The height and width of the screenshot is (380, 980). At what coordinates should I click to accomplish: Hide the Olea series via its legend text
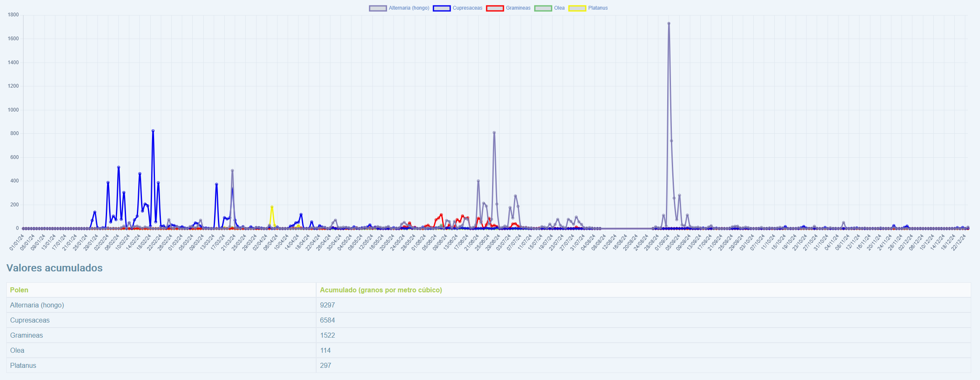click(559, 8)
